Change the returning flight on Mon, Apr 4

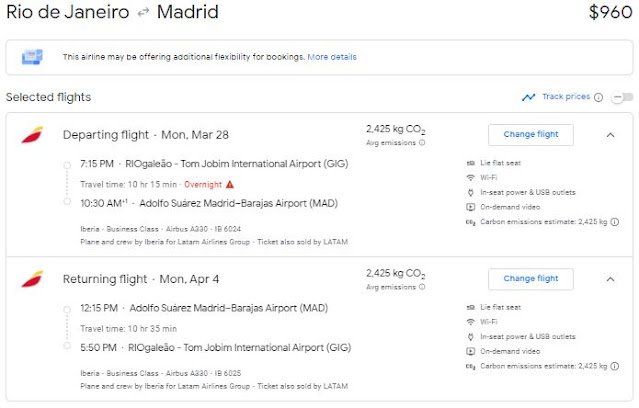(530, 279)
